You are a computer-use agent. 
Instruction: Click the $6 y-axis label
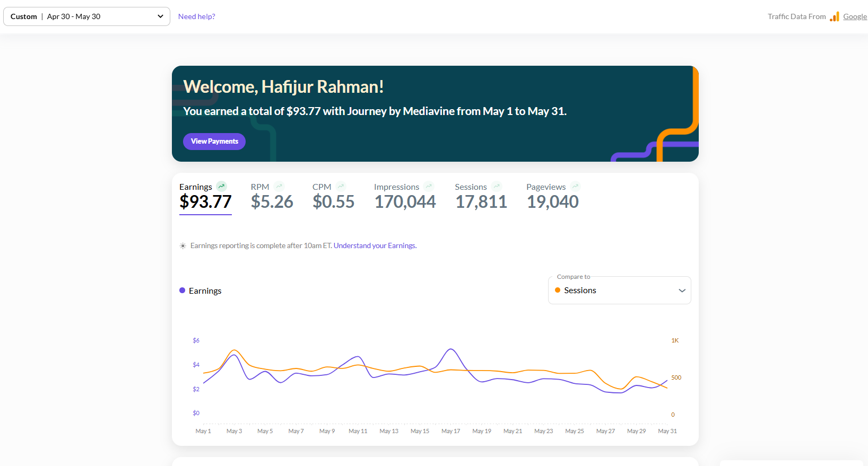tap(196, 340)
